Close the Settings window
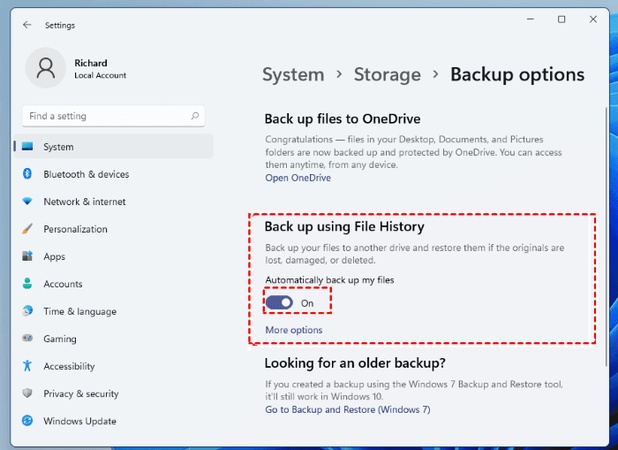The width and height of the screenshot is (618, 450). coord(593,19)
